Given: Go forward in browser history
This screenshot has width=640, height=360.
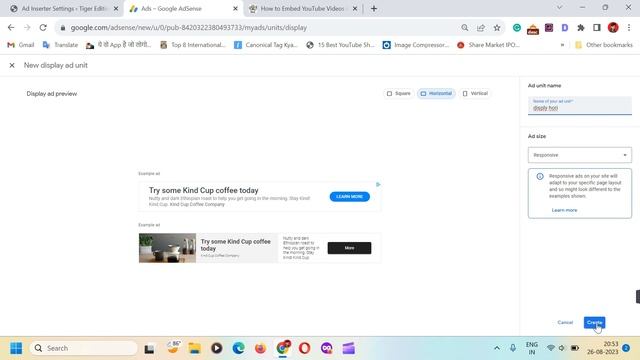Looking at the screenshot, I should (x=27, y=27).
